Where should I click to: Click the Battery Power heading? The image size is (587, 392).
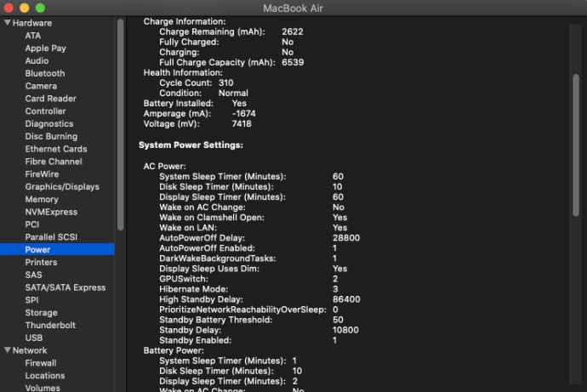(x=174, y=350)
